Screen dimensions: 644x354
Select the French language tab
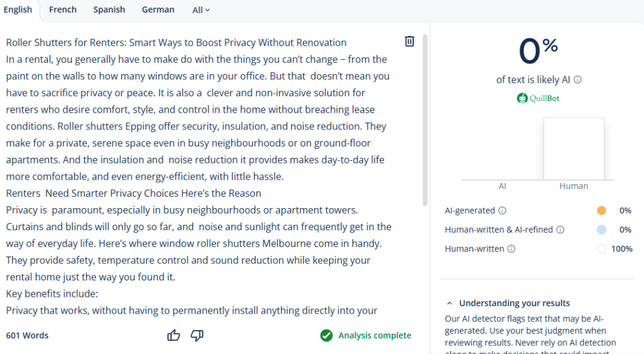tap(63, 9)
